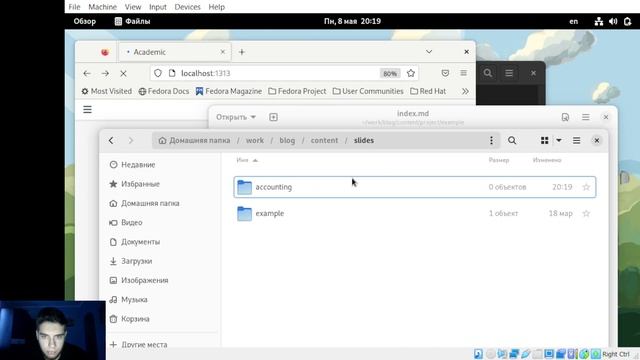This screenshot has width=640, height=360.
Task: Navigate to content breadcrumb
Action: [x=324, y=140]
